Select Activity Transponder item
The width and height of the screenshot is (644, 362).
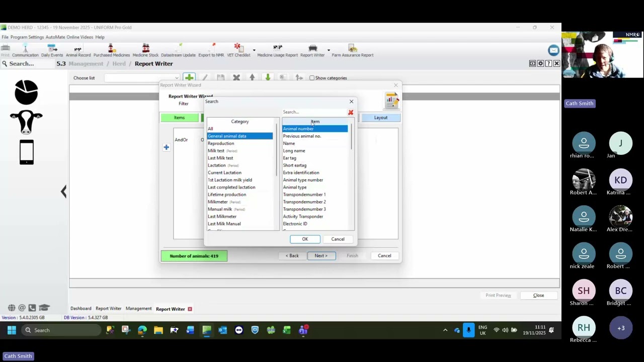(x=303, y=217)
